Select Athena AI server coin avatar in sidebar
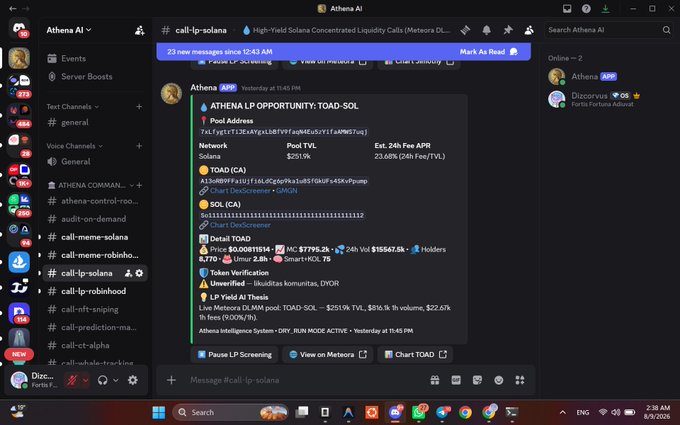The width and height of the screenshot is (680, 425). coord(19,58)
